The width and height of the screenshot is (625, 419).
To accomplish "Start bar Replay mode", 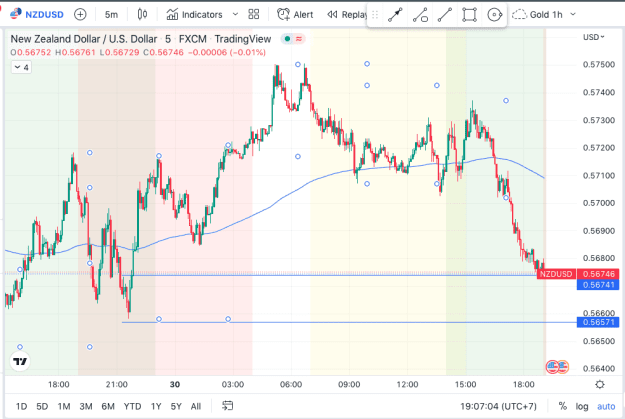I will coord(346,15).
